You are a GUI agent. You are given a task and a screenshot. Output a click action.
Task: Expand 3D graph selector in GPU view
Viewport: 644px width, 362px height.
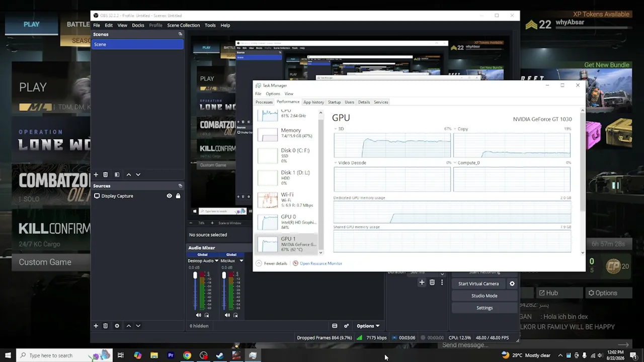(x=336, y=129)
